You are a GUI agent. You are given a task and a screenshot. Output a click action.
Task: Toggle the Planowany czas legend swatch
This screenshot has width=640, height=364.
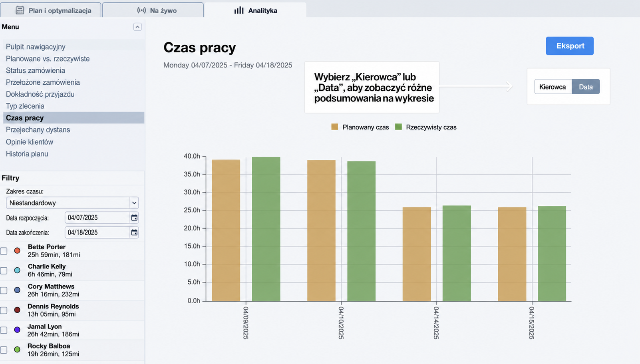tap(335, 127)
